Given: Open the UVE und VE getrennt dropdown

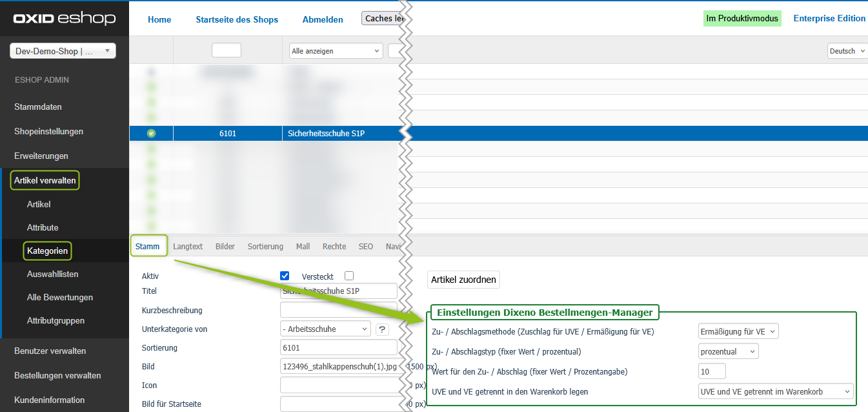Looking at the screenshot, I should 775,391.
